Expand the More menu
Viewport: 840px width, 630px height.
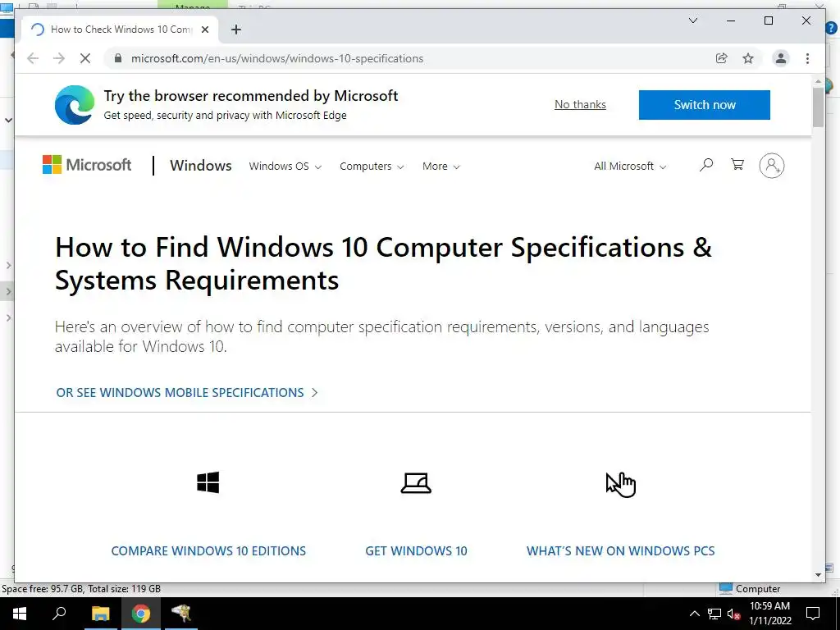coord(441,166)
